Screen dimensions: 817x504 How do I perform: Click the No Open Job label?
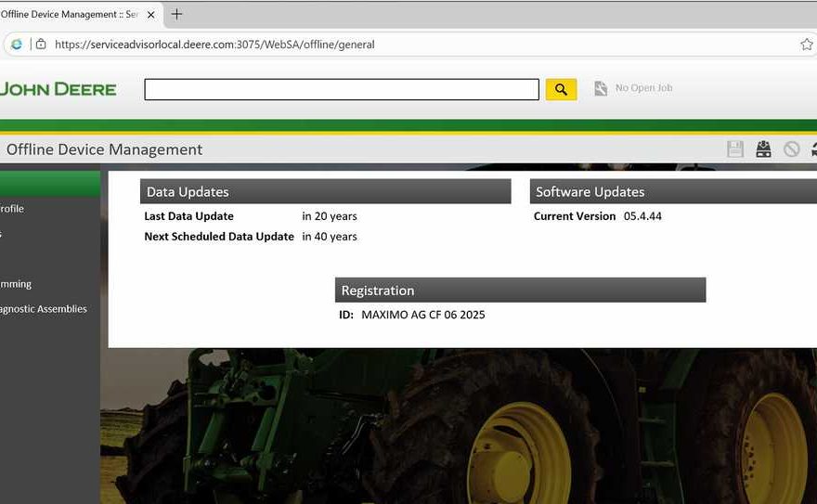643,88
